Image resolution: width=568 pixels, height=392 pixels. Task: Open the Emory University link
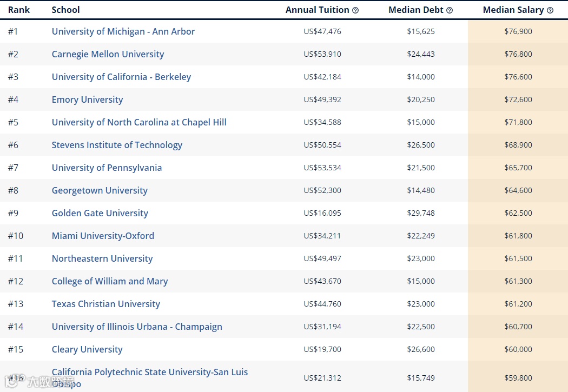87,99
